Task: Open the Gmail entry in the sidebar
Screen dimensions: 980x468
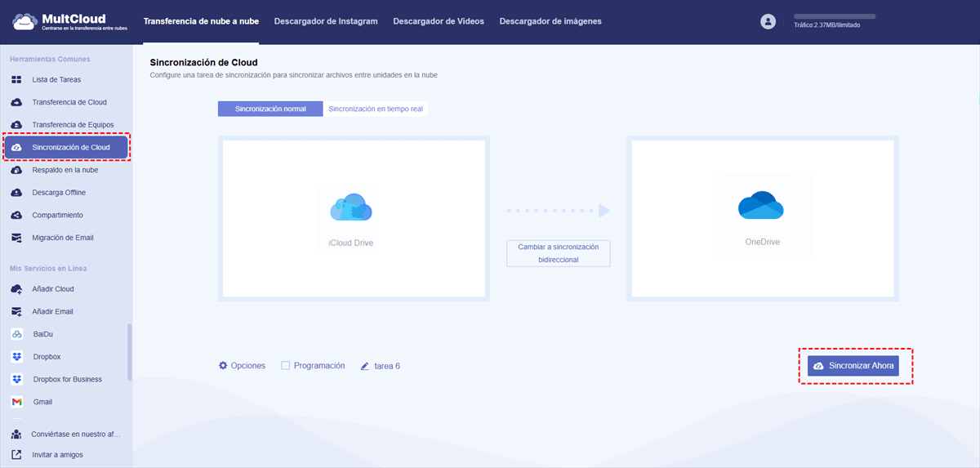Action: [x=43, y=402]
